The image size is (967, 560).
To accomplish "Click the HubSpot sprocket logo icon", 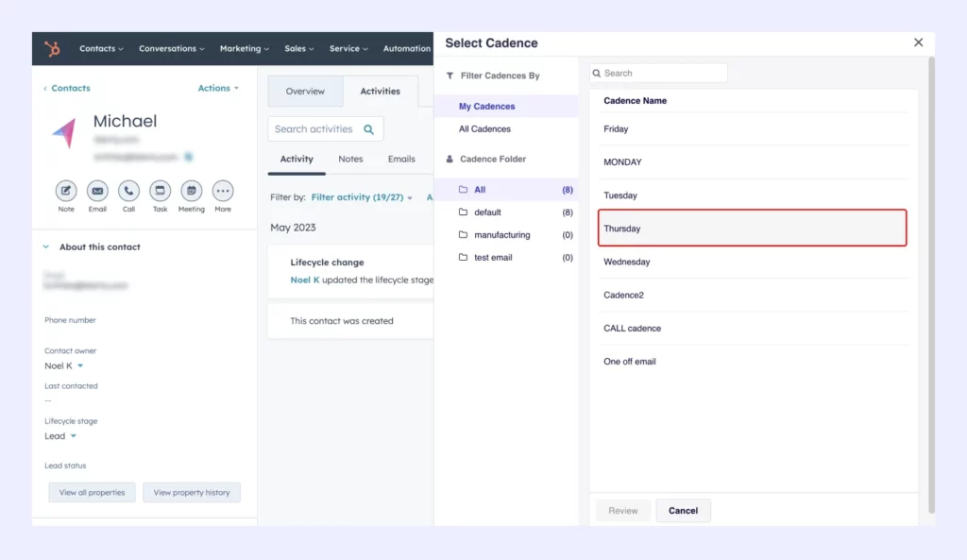I will tap(53, 49).
